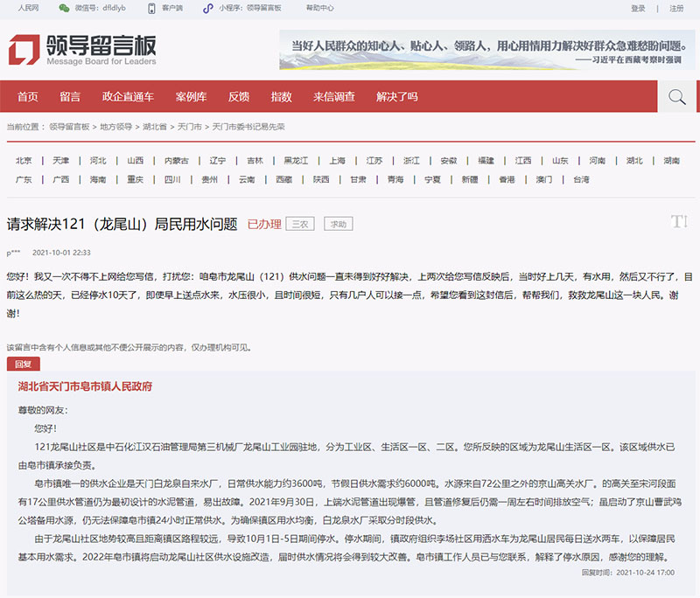Click the 三农 category tag

point(300,224)
